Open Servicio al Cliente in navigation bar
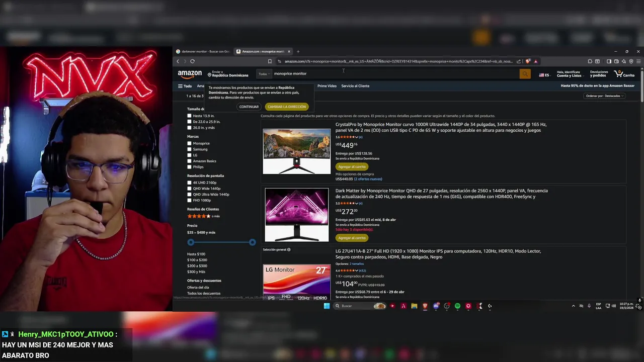The width and height of the screenshot is (644, 362). point(355,86)
